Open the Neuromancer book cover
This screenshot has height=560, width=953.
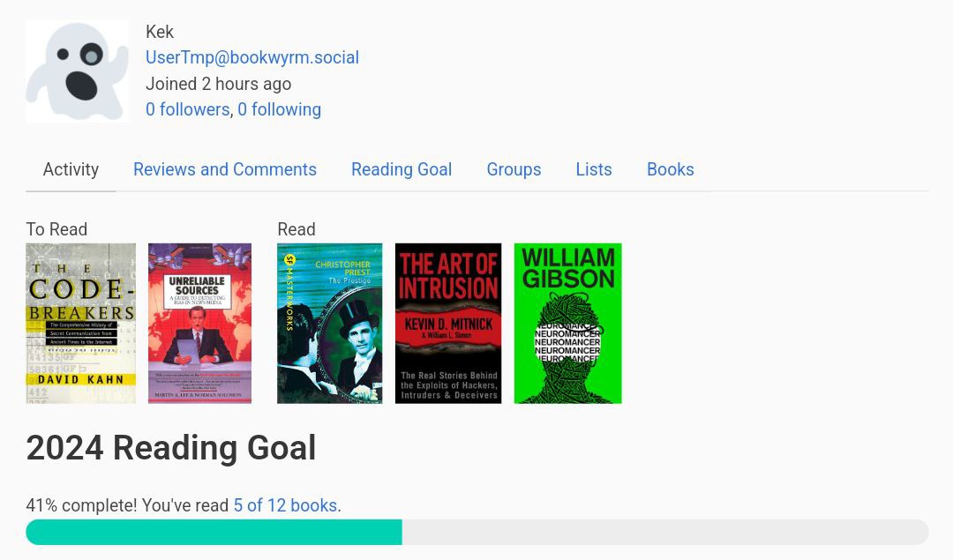pyautogui.click(x=567, y=323)
